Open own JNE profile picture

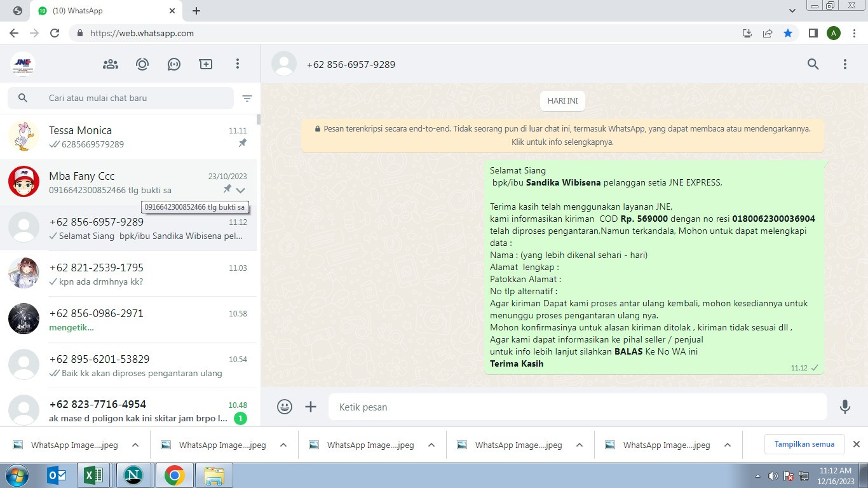click(23, 64)
